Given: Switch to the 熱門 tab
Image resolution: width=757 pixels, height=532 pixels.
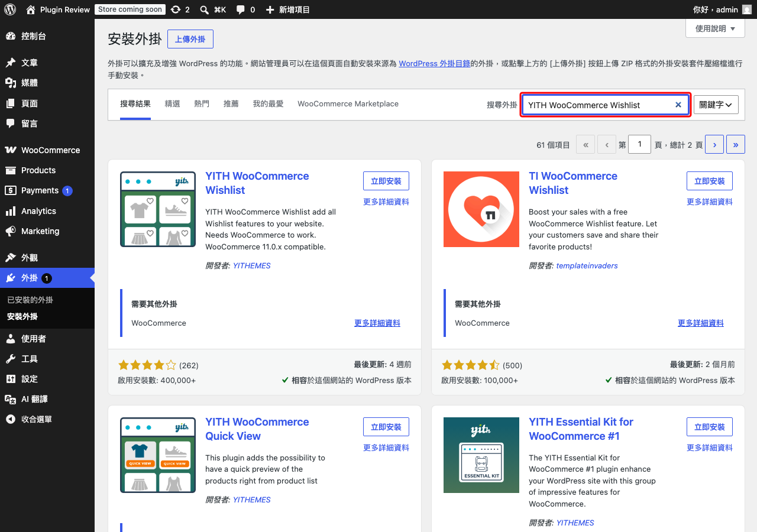Looking at the screenshot, I should coord(202,104).
